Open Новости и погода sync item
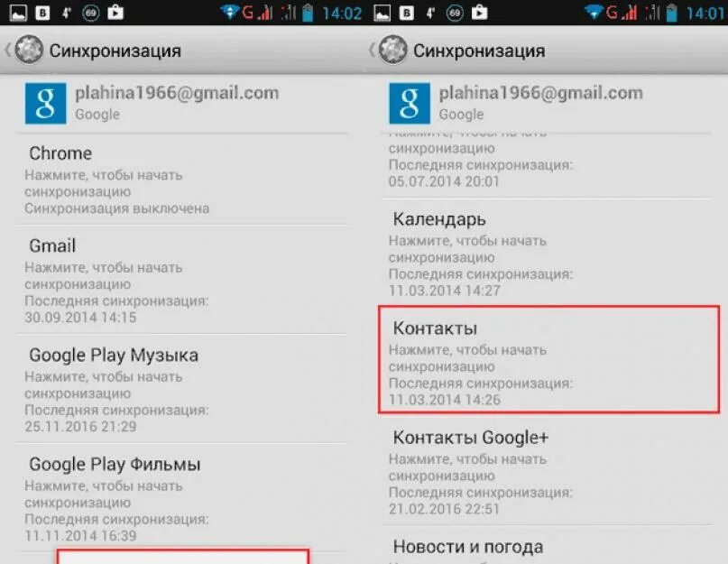728x564 pixels. coord(547,545)
